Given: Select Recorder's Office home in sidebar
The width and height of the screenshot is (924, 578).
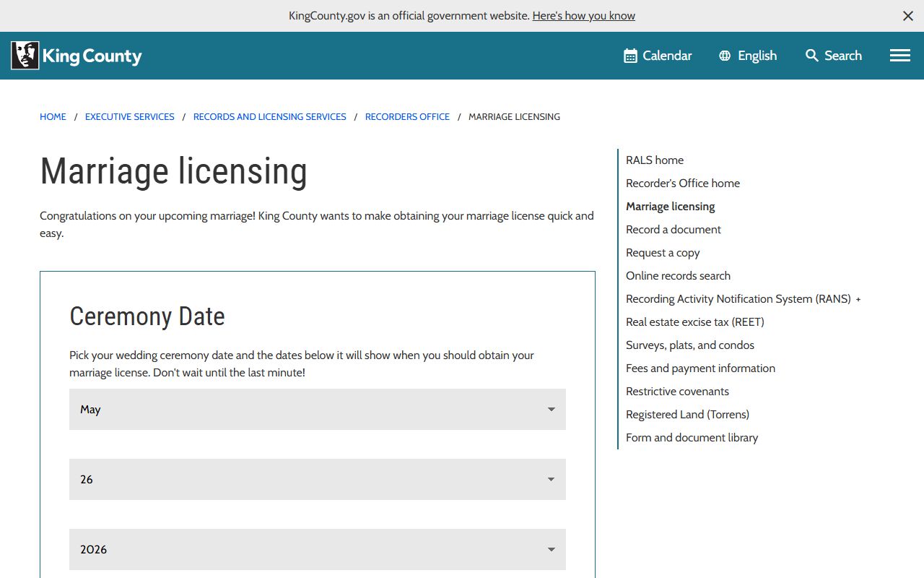Looking at the screenshot, I should (x=683, y=184).
